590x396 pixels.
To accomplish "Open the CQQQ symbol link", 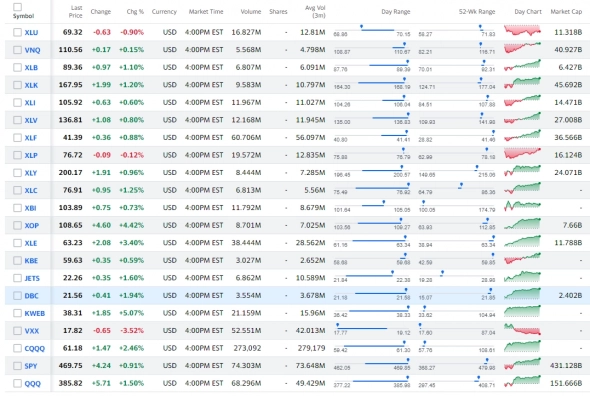I will click(35, 349).
